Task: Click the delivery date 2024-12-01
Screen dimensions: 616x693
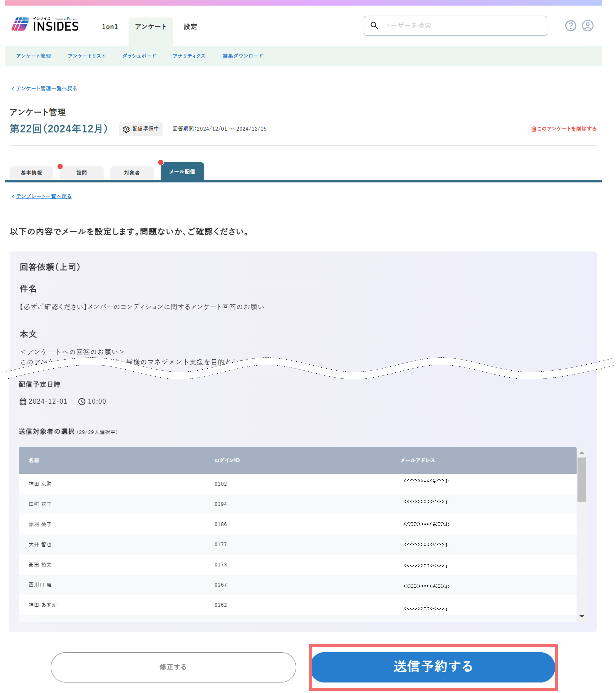Action: tap(48, 401)
